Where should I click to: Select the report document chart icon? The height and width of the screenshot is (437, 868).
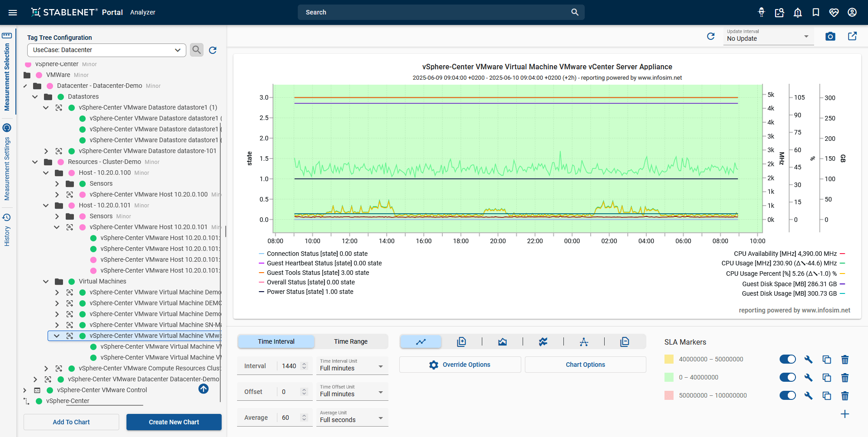(625, 341)
